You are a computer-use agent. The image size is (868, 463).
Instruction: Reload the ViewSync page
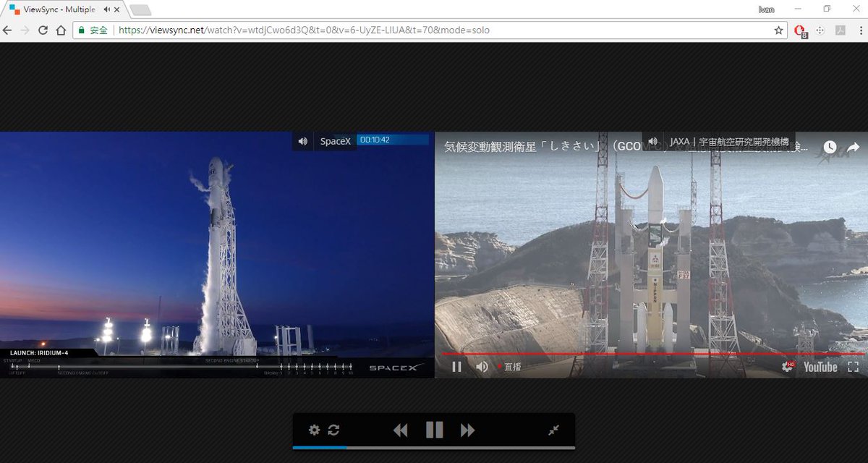pos(43,30)
